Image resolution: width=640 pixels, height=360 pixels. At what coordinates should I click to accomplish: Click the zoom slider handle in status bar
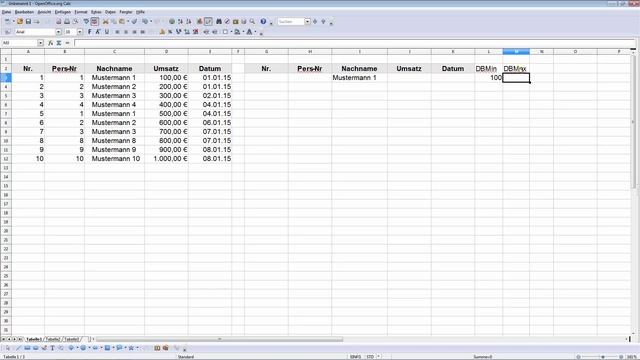point(602,357)
